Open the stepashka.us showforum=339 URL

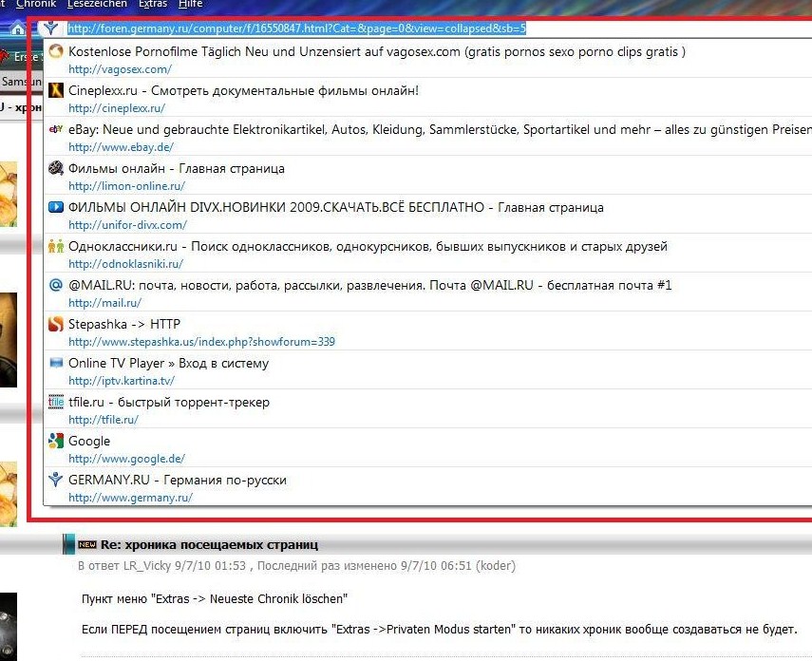pyautogui.click(x=201, y=341)
